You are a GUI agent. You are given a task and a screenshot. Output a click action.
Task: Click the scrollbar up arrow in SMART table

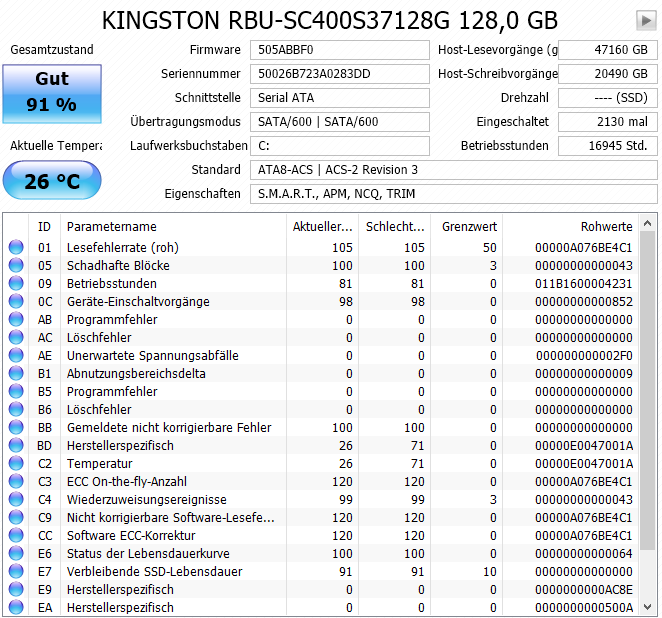click(x=647, y=222)
